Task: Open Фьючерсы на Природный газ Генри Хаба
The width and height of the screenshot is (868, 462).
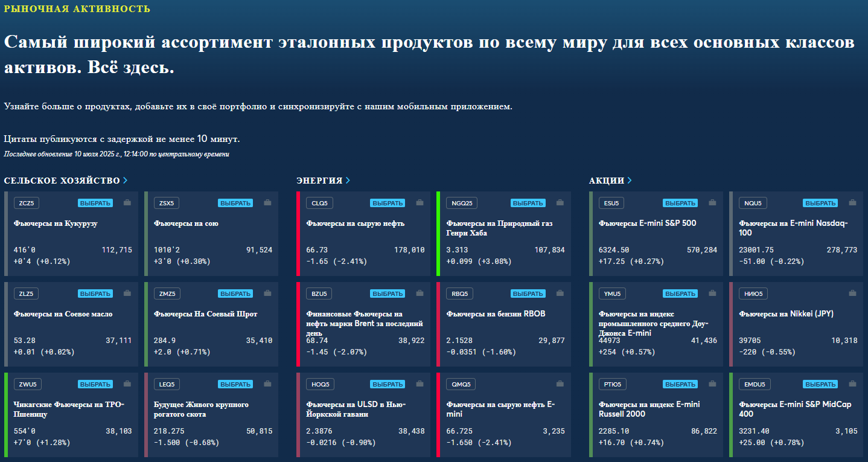Action: [x=499, y=228]
